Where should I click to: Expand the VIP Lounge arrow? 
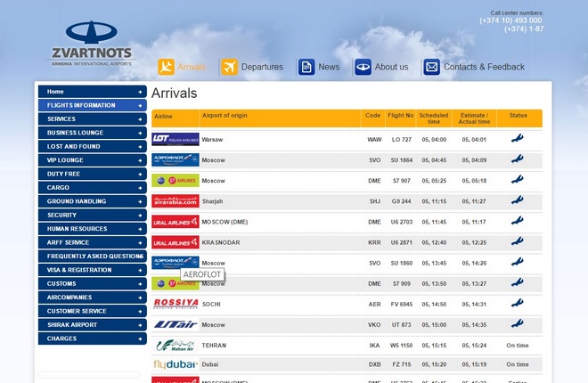click(x=140, y=160)
